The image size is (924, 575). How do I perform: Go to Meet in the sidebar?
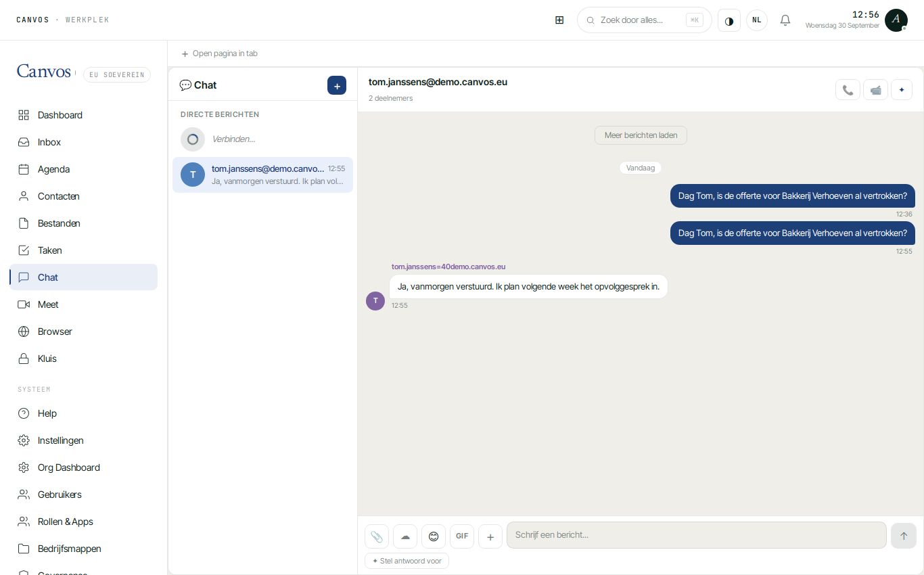[x=84, y=304]
